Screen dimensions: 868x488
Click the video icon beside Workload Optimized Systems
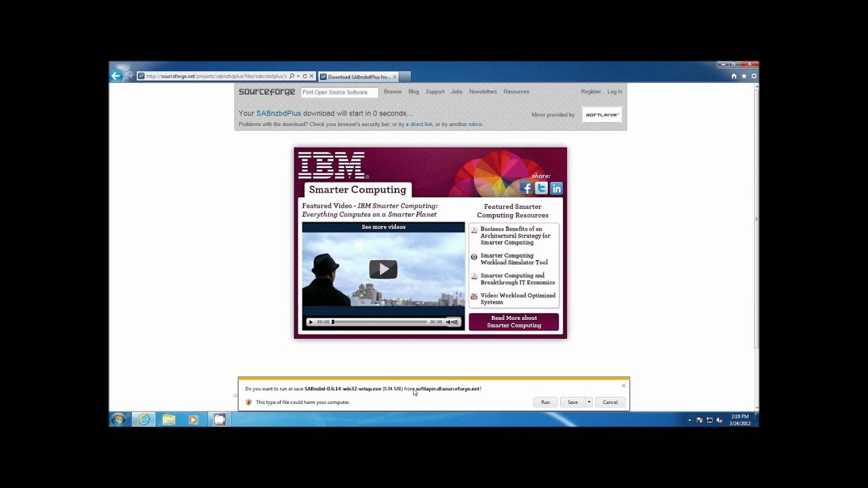point(474,296)
